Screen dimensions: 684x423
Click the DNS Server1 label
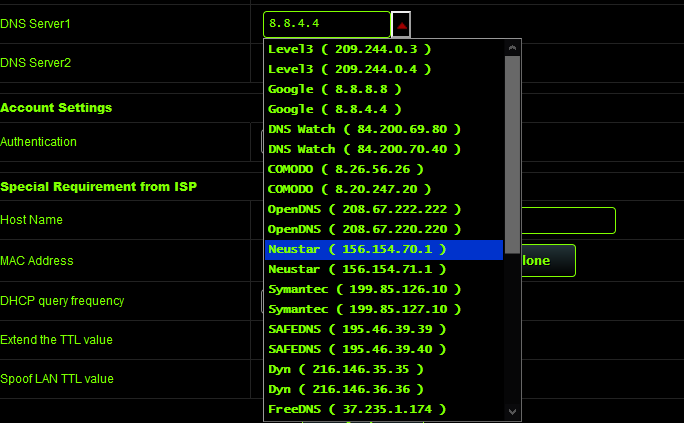(x=35, y=24)
